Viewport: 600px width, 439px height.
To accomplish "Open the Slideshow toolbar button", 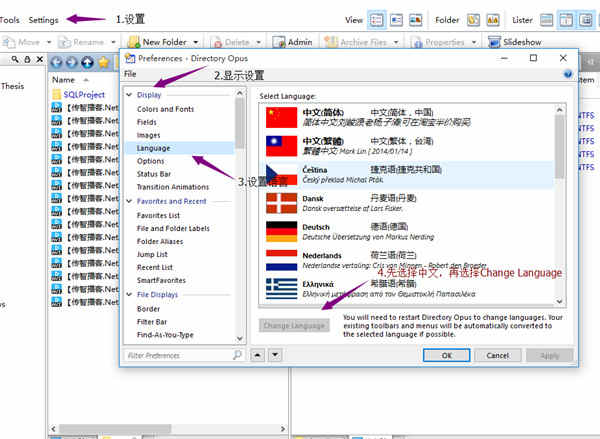I will point(514,42).
